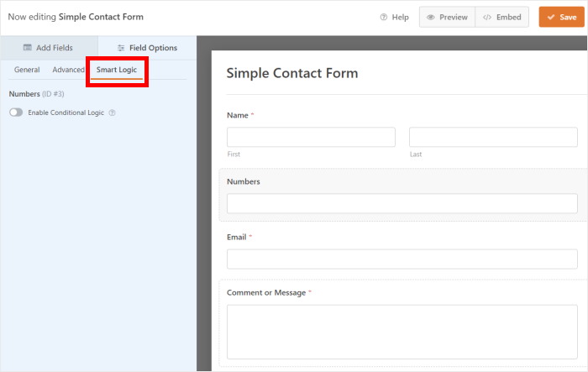Select the Name field label
The height and width of the screenshot is (372, 588).
tap(238, 115)
